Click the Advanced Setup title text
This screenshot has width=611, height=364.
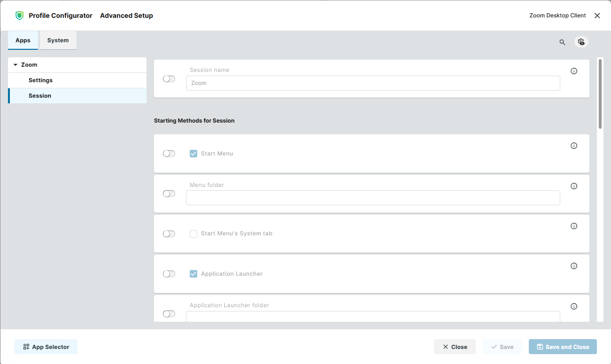[x=126, y=15]
